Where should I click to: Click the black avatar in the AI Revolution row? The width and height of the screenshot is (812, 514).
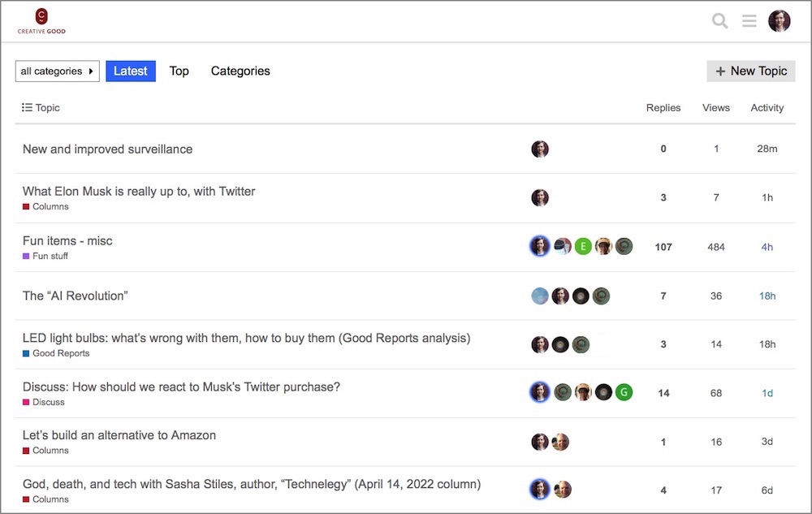(581, 296)
